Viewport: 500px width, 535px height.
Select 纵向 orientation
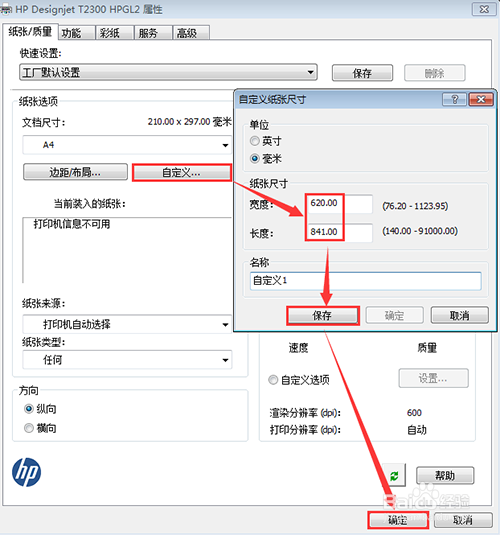coord(29,409)
